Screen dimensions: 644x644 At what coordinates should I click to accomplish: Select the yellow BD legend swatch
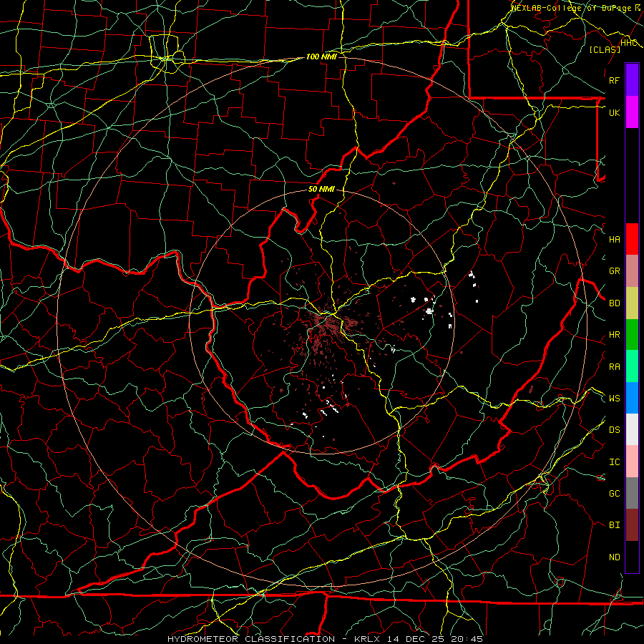tap(632, 303)
